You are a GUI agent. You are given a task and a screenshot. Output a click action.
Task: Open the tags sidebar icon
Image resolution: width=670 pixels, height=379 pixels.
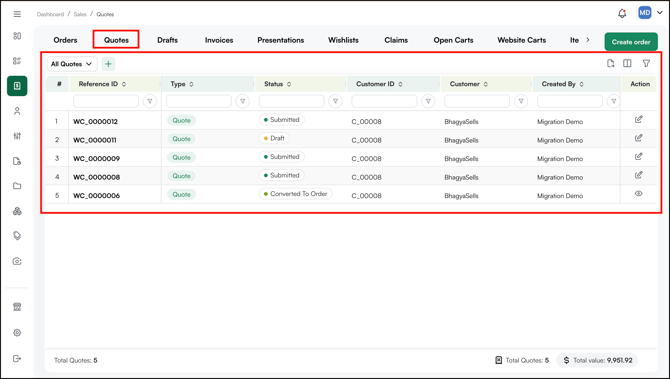click(x=17, y=236)
